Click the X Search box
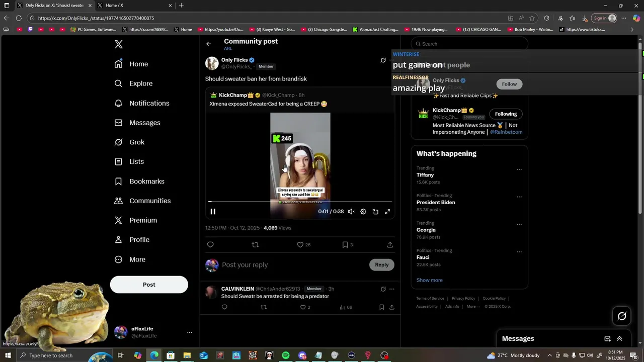Image resolution: width=644 pixels, height=362 pixels. (469, 44)
